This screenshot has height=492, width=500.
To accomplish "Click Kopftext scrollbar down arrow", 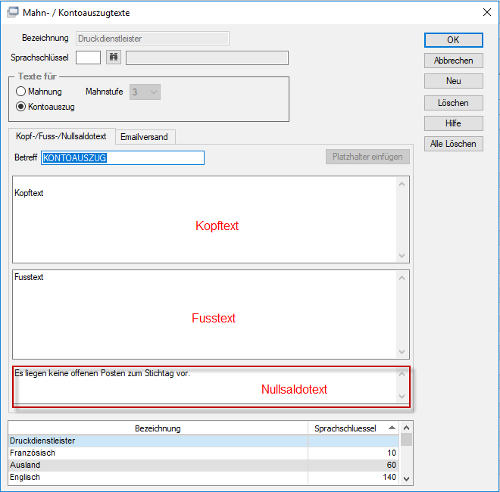I will tap(402, 256).
